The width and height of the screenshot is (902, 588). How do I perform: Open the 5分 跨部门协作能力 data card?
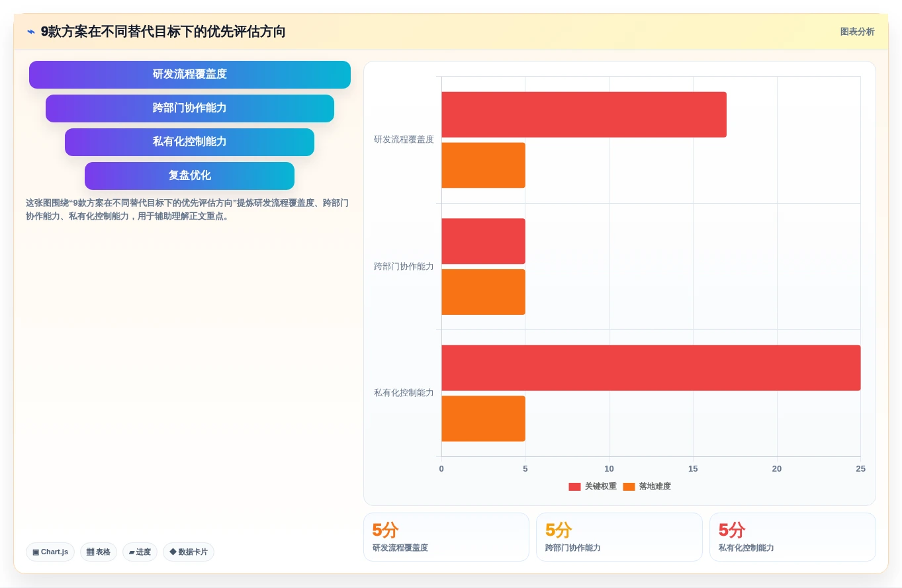click(619, 537)
